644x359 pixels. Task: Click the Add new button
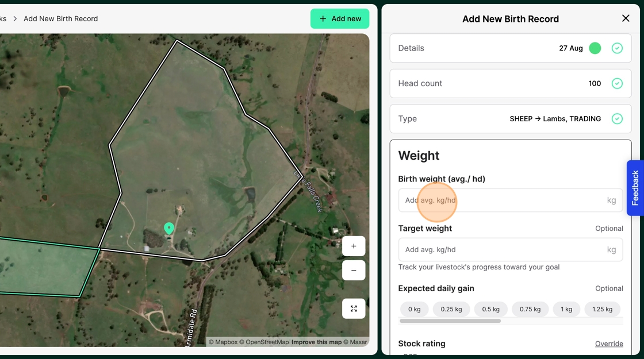tap(340, 19)
